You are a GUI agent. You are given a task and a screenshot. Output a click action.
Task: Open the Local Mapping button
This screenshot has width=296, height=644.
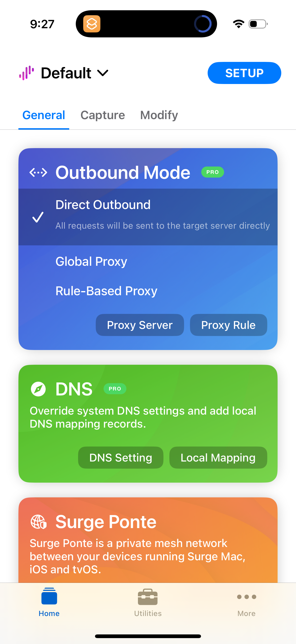tap(218, 458)
